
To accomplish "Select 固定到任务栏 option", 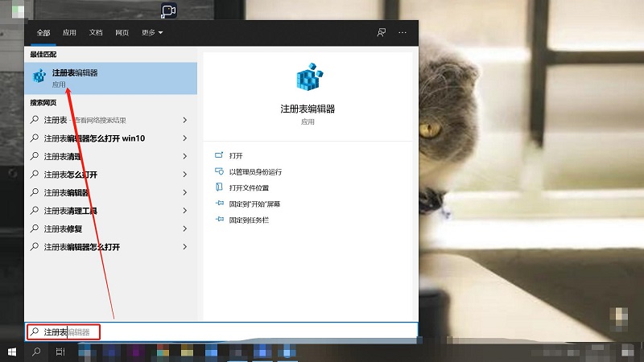I will tap(248, 220).
